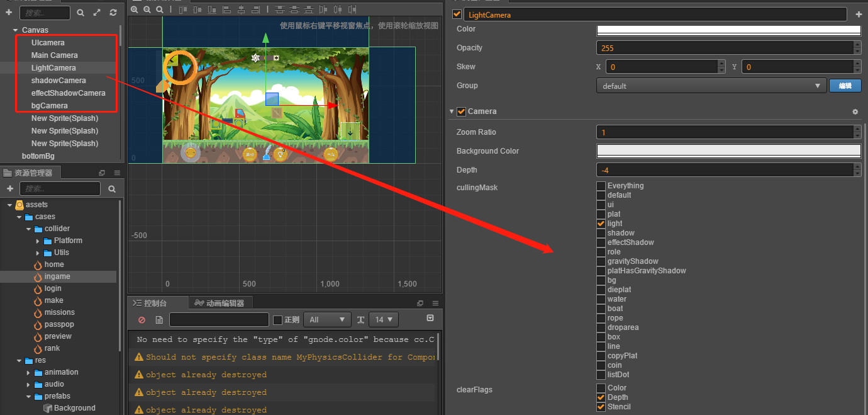Click the zoom in magnifier in scene toolbar
868x415 pixels.
click(135, 9)
